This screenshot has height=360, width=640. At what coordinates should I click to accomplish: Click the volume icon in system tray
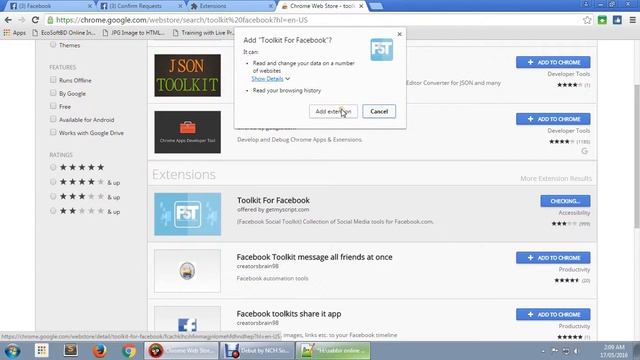[576, 351]
